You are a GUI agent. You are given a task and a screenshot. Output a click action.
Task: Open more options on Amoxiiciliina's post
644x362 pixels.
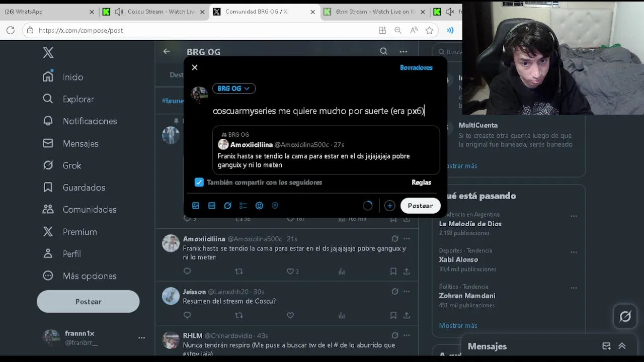(407, 239)
